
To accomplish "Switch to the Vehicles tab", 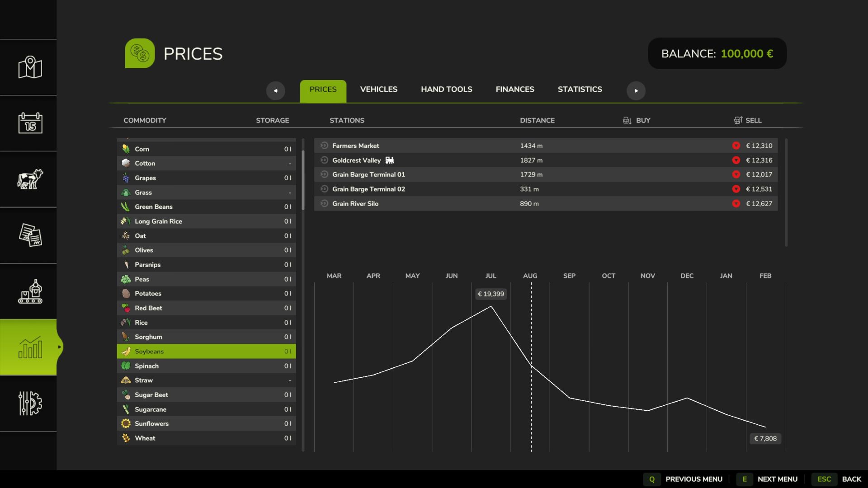I will (378, 89).
